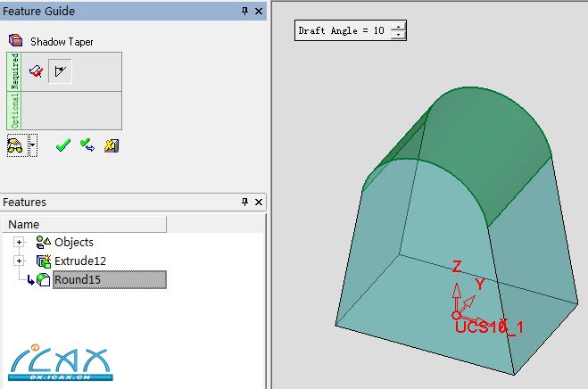
Task: Close the Features panel
Action: tap(259, 203)
